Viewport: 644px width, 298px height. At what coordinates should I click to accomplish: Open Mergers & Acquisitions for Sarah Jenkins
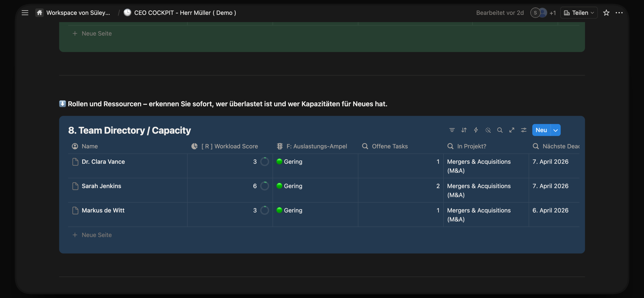point(479,190)
